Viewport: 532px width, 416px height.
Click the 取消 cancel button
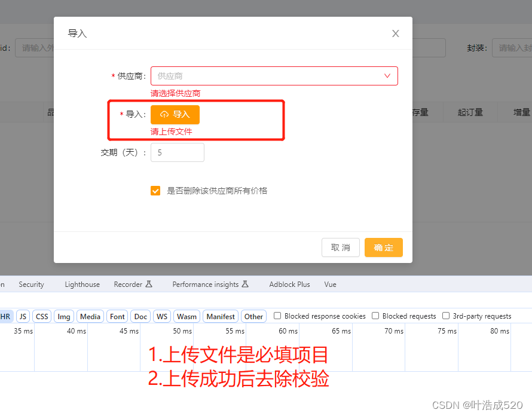click(341, 247)
